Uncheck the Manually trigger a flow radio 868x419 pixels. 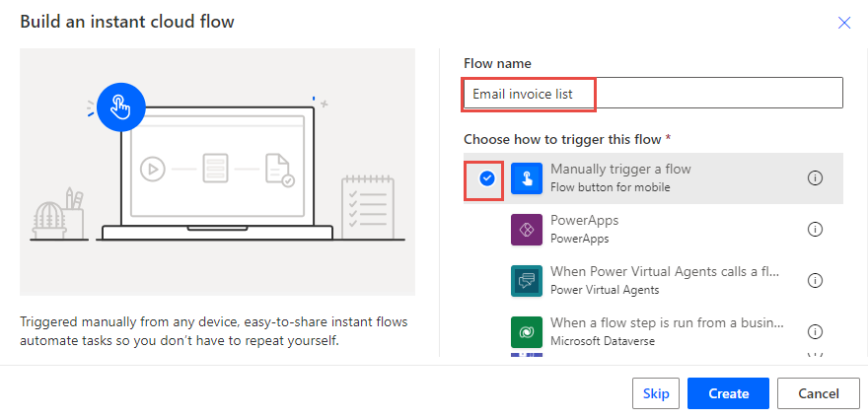(487, 178)
